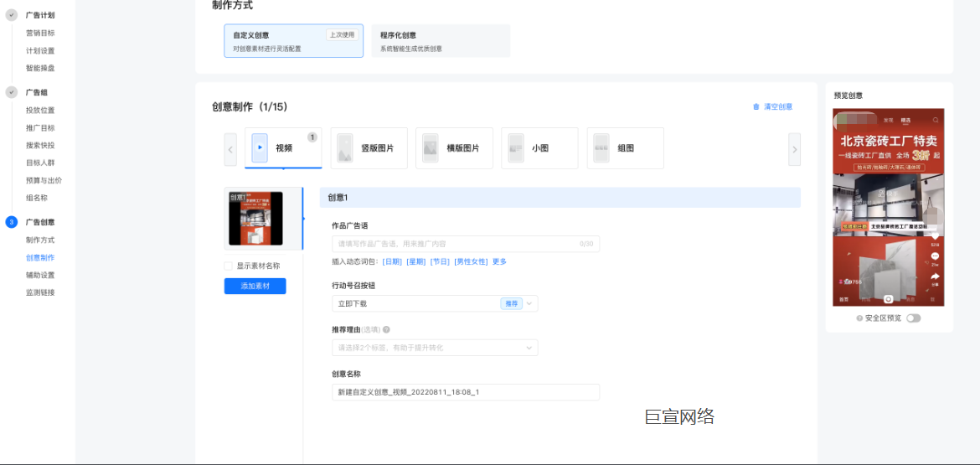Click the heart like icon in preview

click(x=935, y=236)
